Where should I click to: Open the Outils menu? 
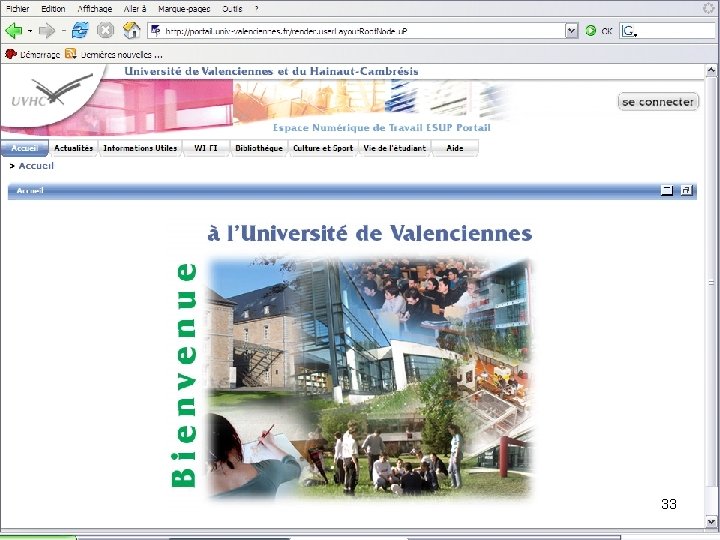coord(232,8)
